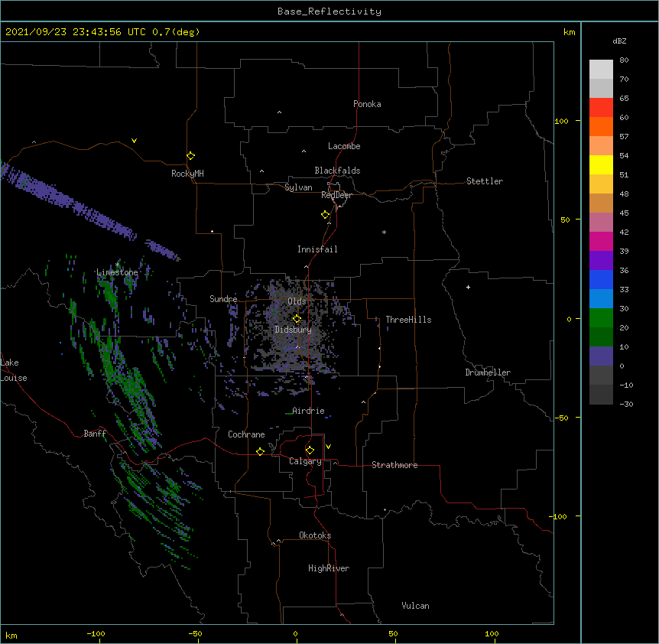The image size is (659, 644).
Task: Click the white asterisk marker east of Innisfail
Action: pos(384,233)
